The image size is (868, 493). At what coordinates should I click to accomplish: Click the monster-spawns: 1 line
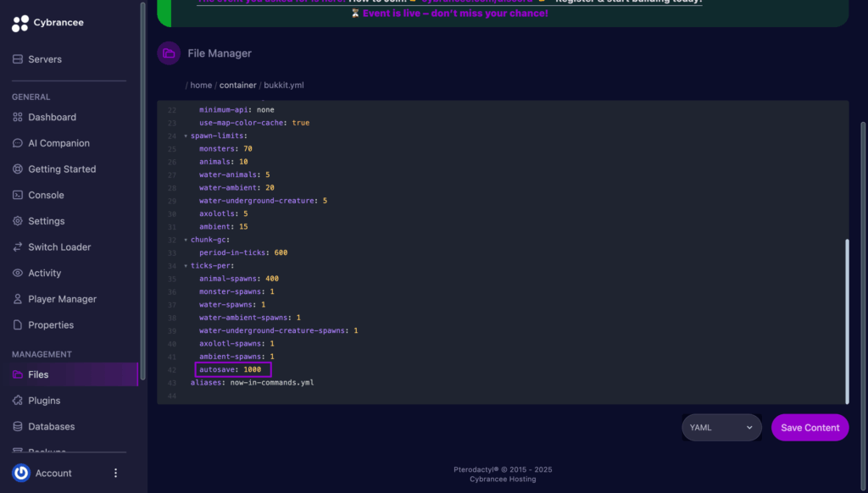pos(236,291)
